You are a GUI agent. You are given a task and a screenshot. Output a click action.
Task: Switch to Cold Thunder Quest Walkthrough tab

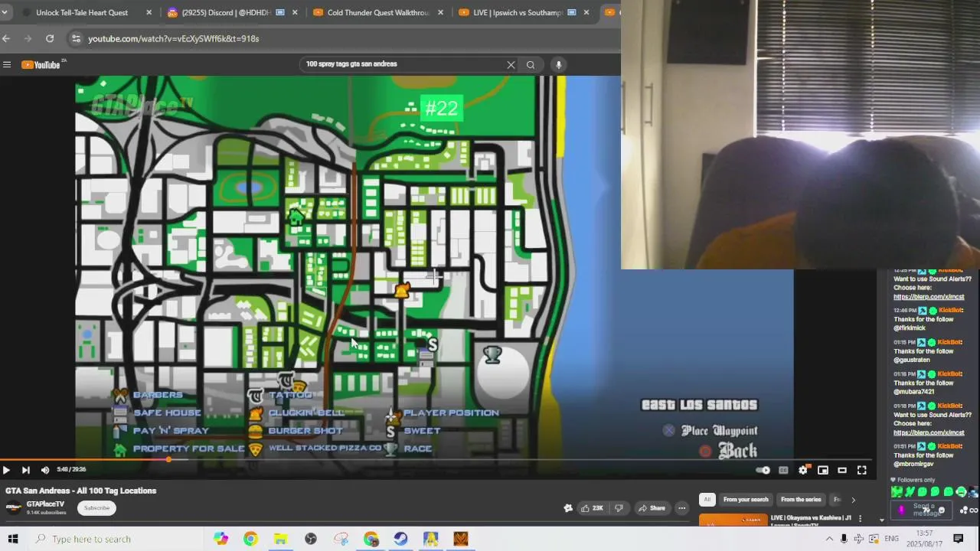[377, 12]
